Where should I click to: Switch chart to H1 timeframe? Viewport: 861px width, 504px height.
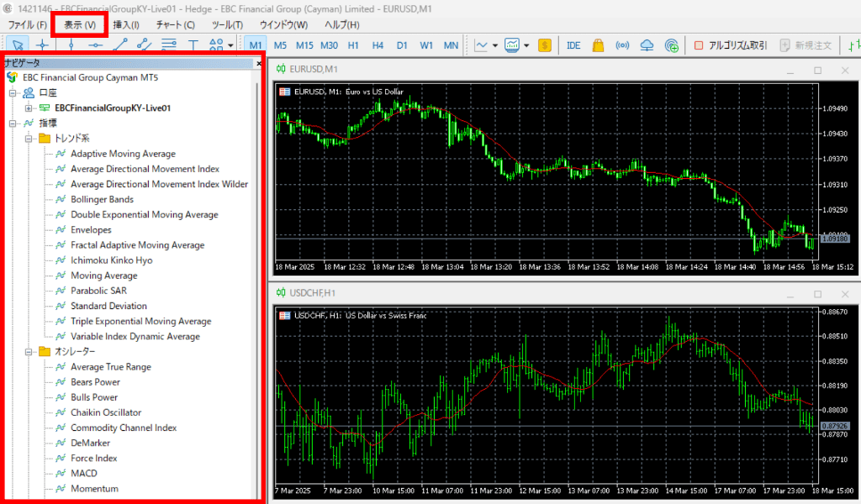pos(353,45)
